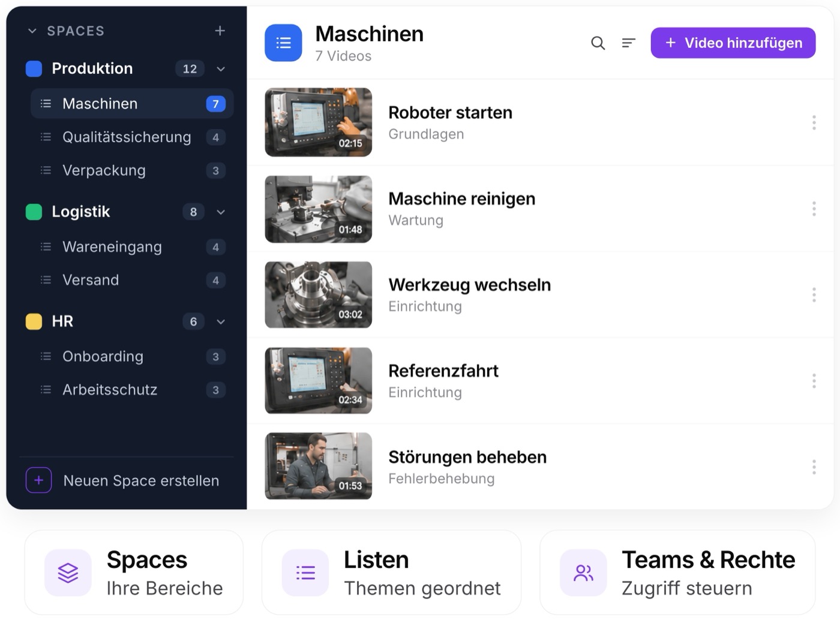Click the Wartung category label

[416, 220]
